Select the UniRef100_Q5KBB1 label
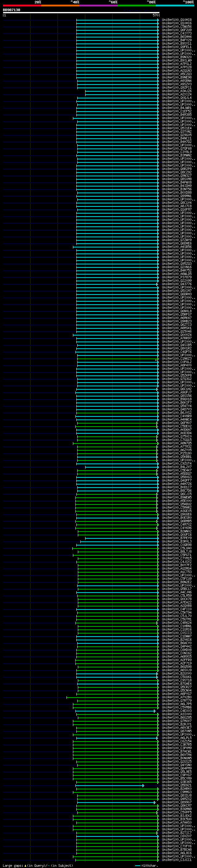197x868 pixels. tap(177, 457)
